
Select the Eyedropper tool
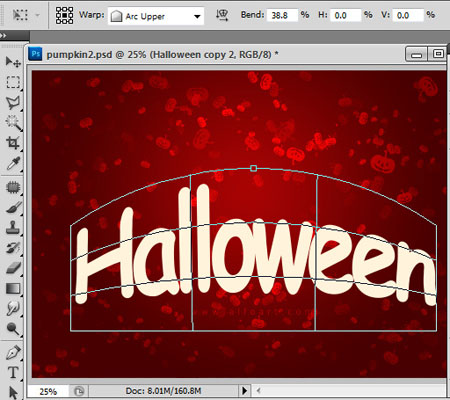13,163
